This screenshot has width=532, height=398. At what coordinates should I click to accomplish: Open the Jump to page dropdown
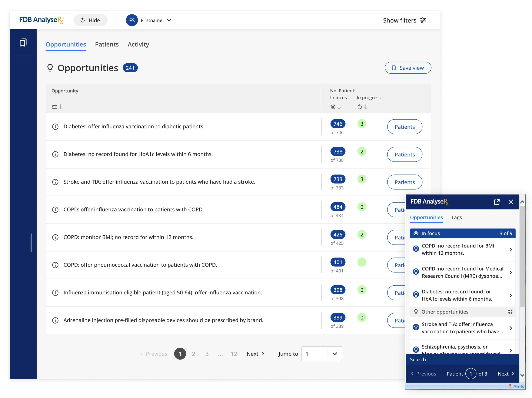pyautogui.click(x=334, y=354)
